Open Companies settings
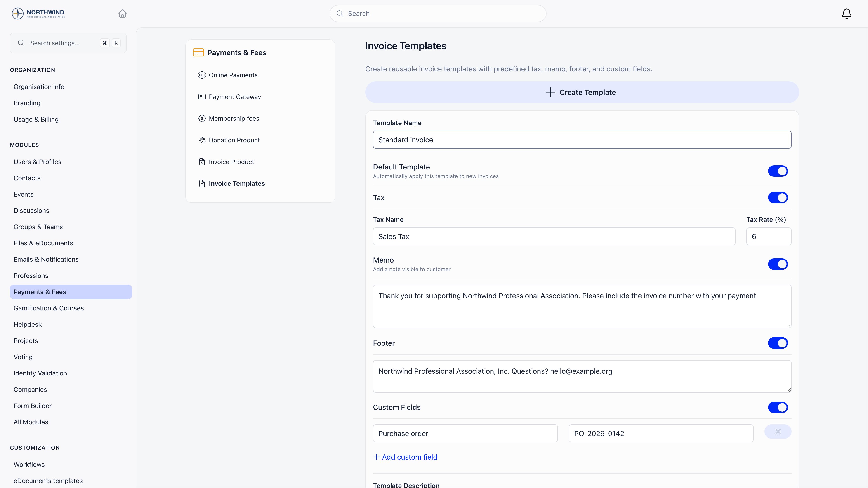Image resolution: width=868 pixels, height=488 pixels. (30, 389)
